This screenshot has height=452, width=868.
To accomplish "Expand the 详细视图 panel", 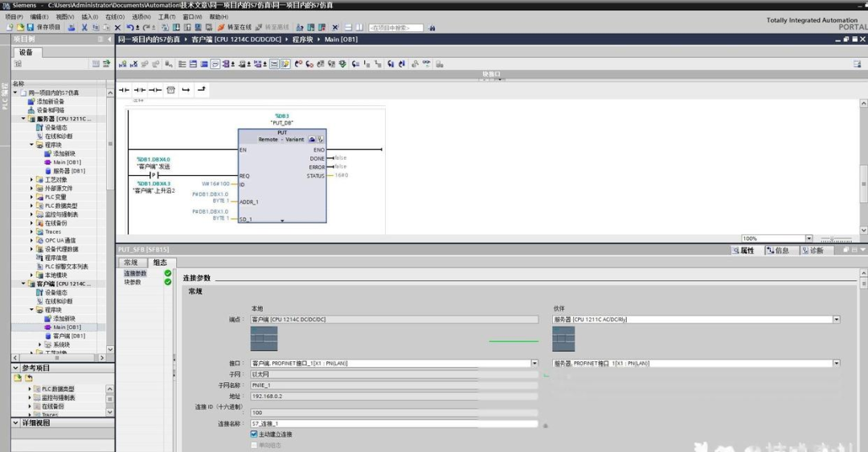I will click(15, 422).
